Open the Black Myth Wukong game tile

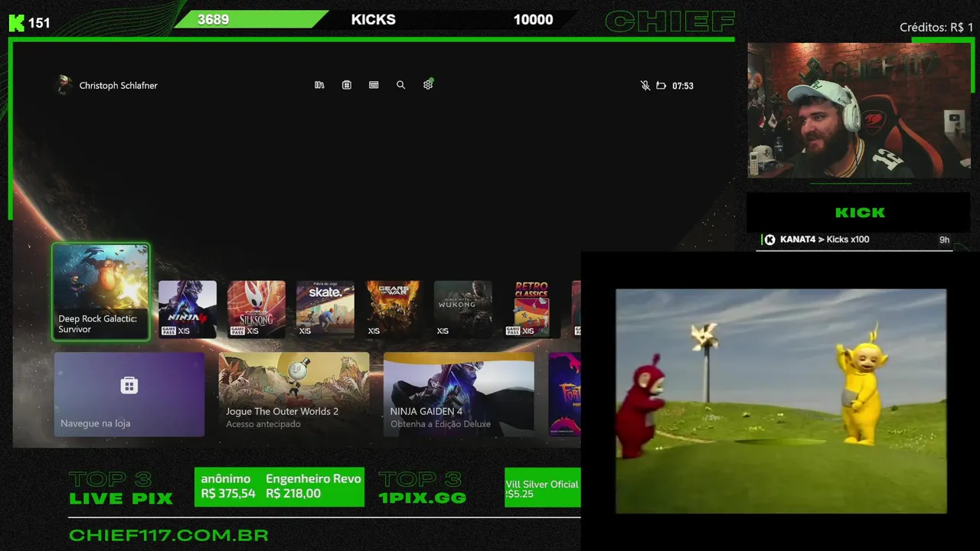pyautogui.click(x=463, y=309)
